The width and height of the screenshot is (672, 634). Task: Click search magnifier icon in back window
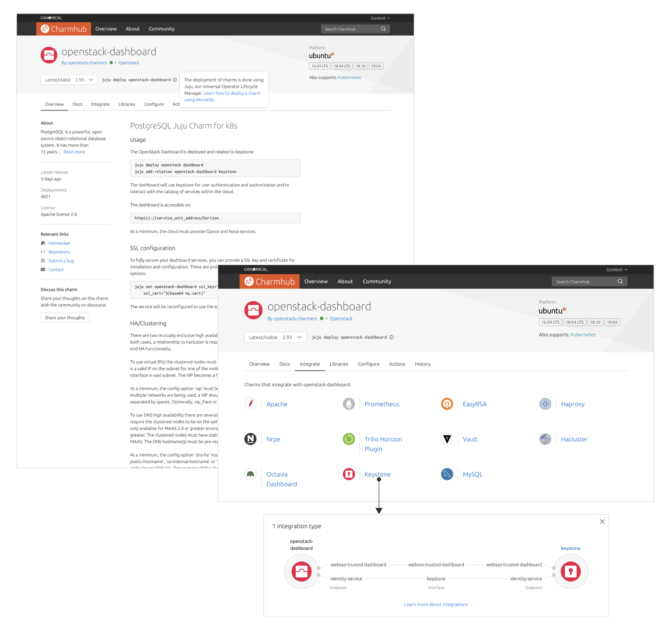[x=383, y=29]
